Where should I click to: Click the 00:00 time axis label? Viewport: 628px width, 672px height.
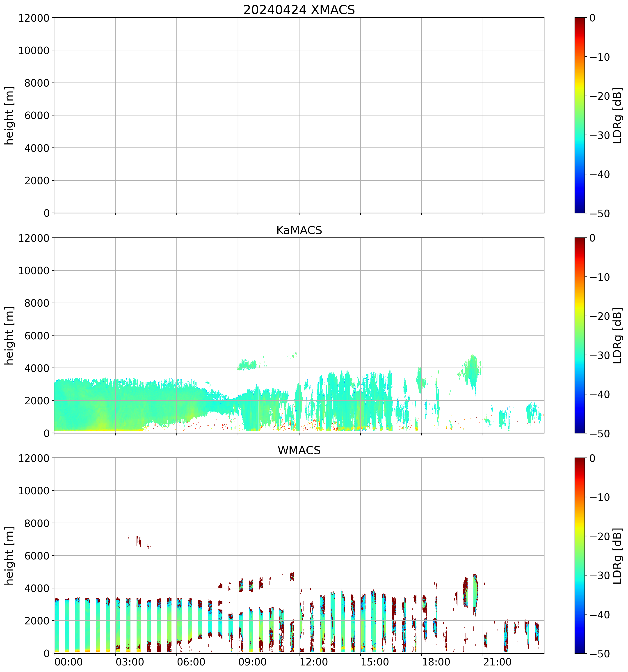[69, 662]
